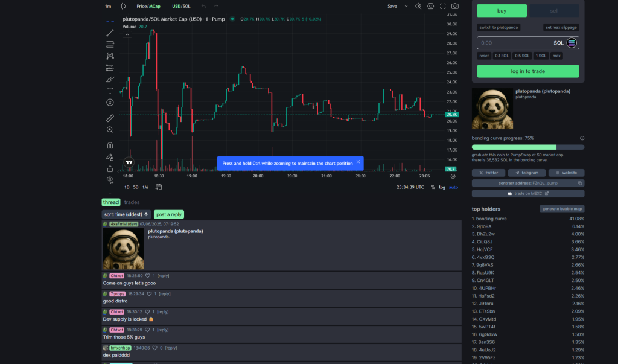Open quick search in chart toolbar
The height and width of the screenshot is (364, 618).
[x=418, y=6]
